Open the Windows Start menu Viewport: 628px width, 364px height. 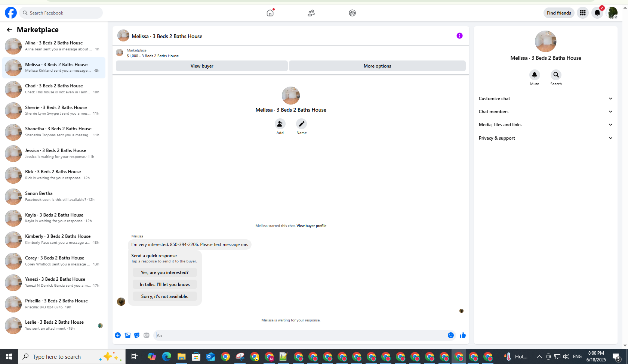(9, 357)
